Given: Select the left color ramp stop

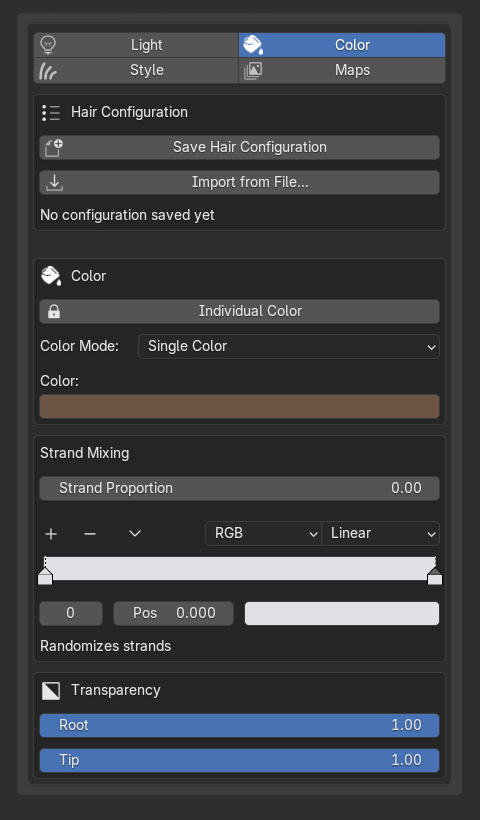Looking at the screenshot, I should point(45,577).
